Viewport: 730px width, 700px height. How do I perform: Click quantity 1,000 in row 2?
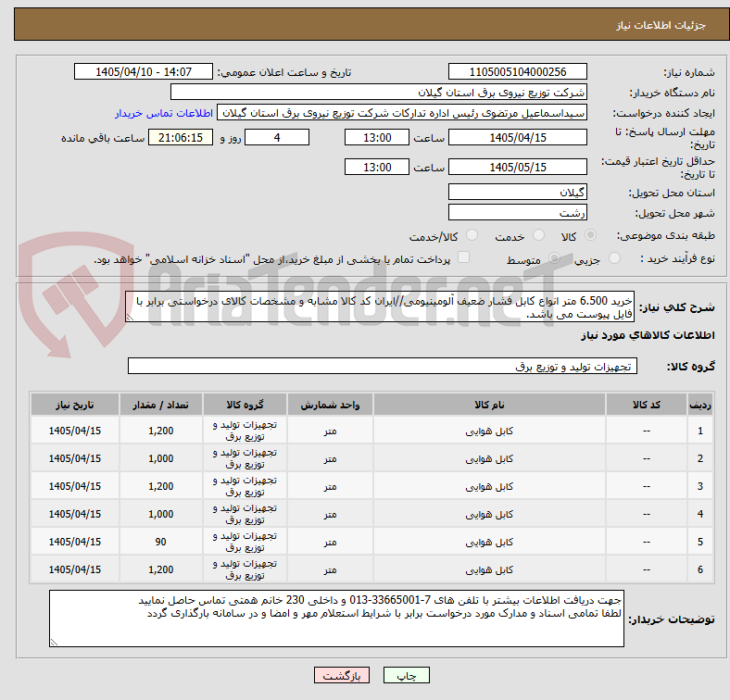click(x=161, y=459)
